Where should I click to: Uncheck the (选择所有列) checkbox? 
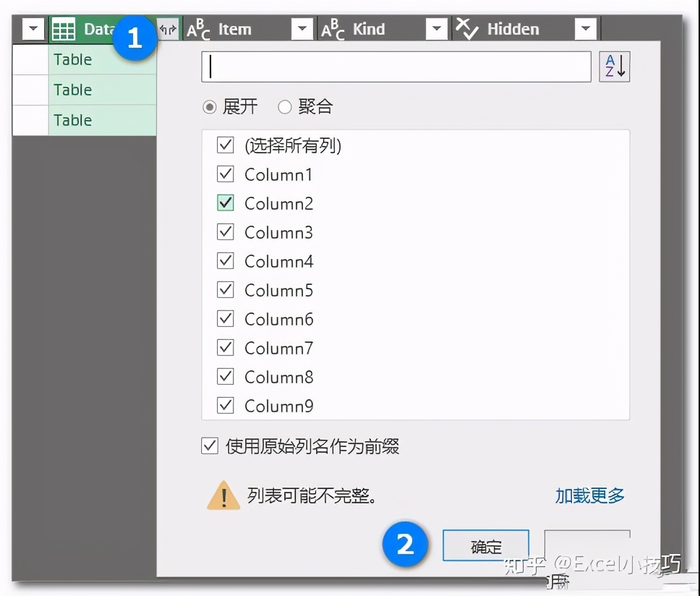click(x=226, y=145)
